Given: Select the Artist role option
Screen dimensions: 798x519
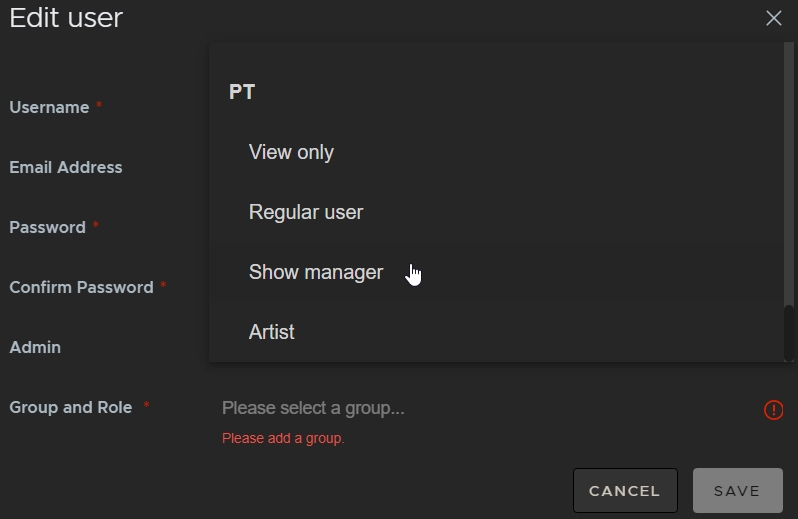Looking at the screenshot, I should 272,332.
